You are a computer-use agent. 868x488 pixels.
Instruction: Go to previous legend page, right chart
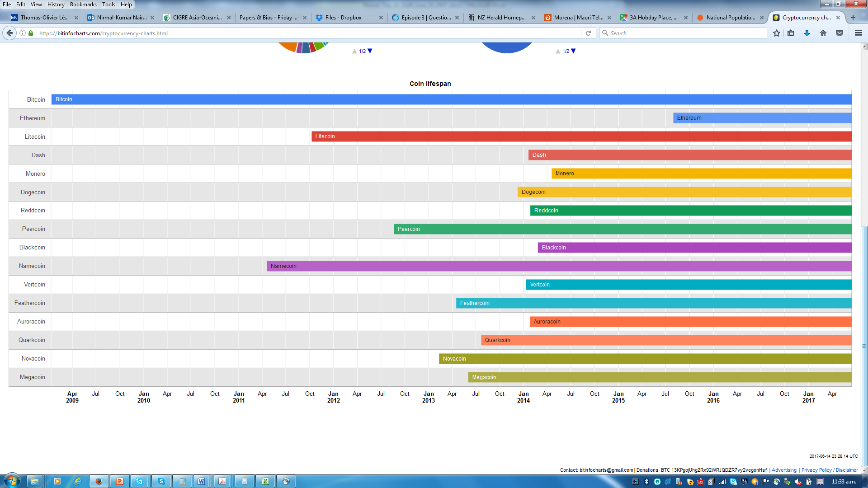tap(558, 51)
